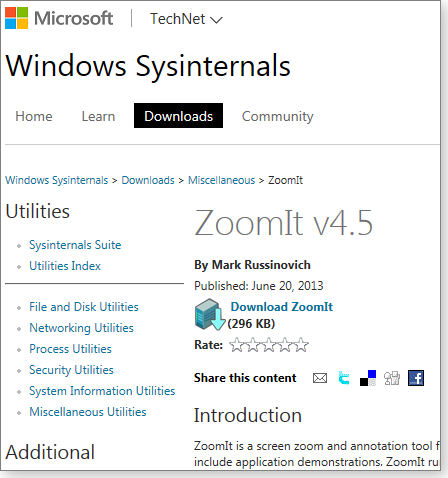Go to the Learn tab
448x478 pixels.
[x=98, y=116]
